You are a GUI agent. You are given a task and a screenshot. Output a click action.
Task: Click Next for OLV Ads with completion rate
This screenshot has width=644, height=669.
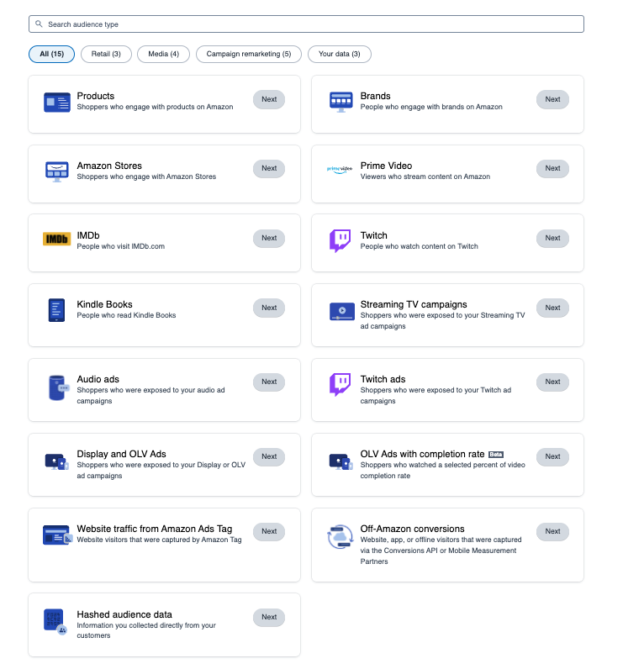click(x=552, y=456)
